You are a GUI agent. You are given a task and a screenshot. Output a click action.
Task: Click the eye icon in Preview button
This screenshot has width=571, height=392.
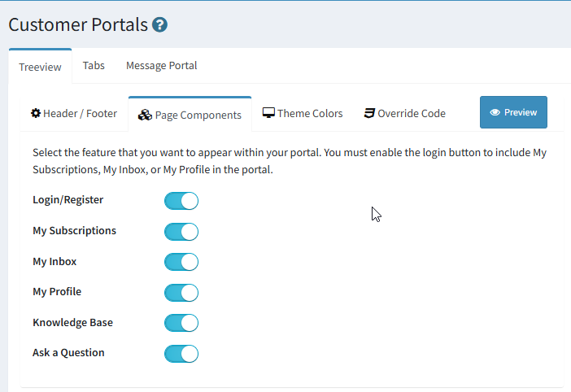point(495,112)
